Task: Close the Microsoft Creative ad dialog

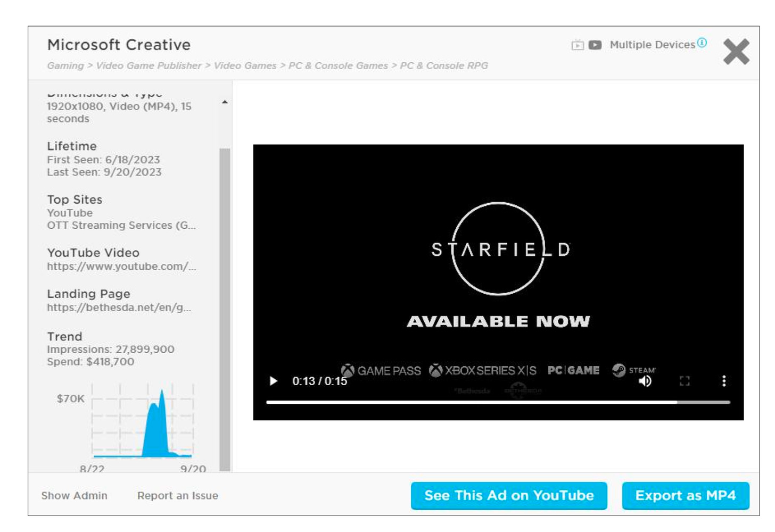Action: pyautogui.click(x=736, y=52)
